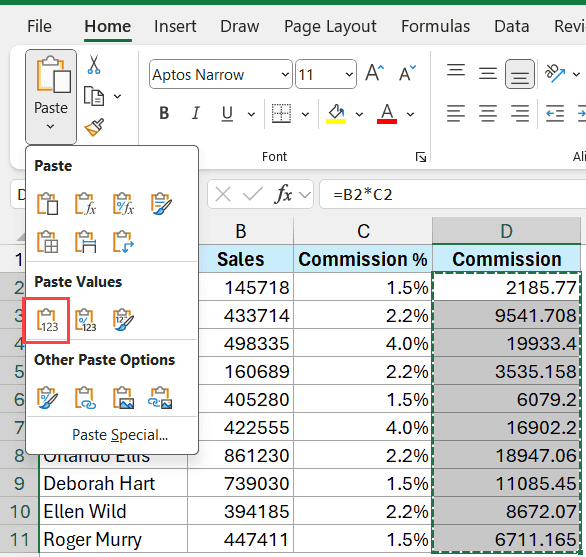Click the formula bar showing =B2*C2
The width and height of the screenshot is (586, 557).
pos(453,195)
